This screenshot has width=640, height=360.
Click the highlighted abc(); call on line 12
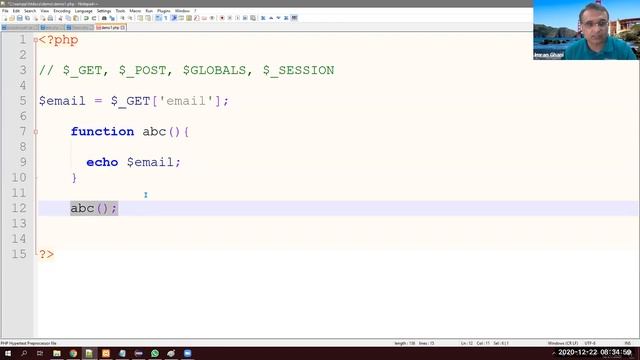click(x=94, y=208)
